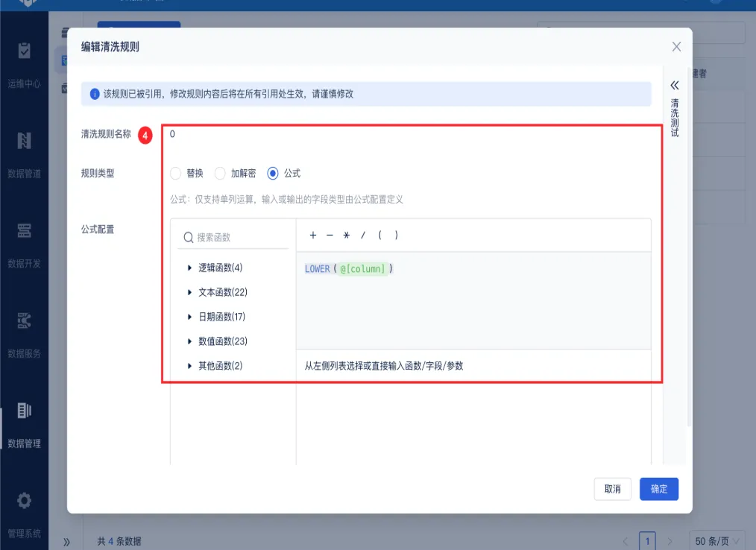This screenshot has height=550, width=756.
Task: Expand 逻辑函数(4) tree node
Action: click(189, 268)
